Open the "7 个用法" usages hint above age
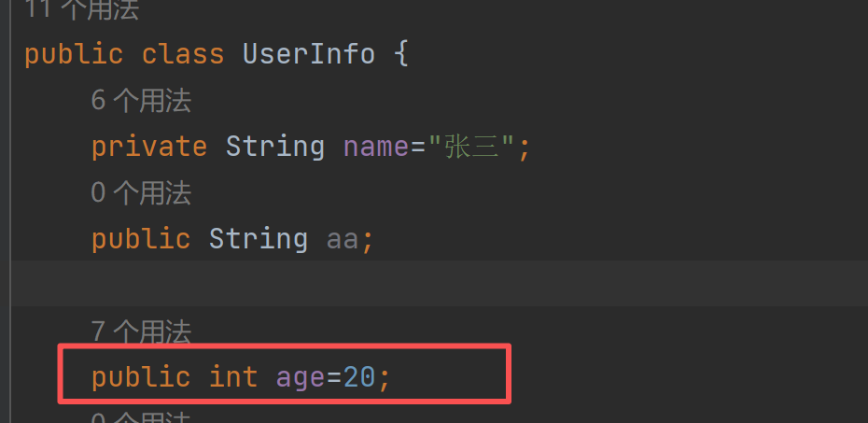The width and height of the screenshot is (868, 423). pos(141,331)
